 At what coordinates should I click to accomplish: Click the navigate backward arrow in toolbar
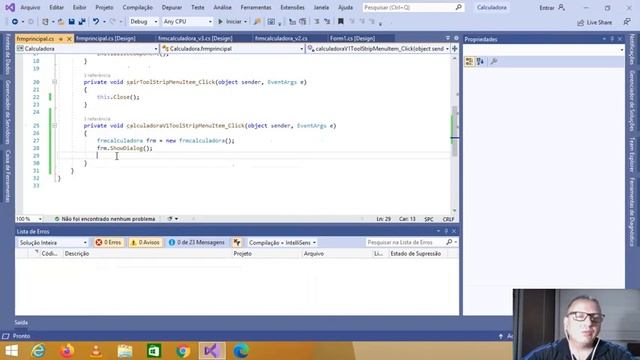tap(15, 22)
